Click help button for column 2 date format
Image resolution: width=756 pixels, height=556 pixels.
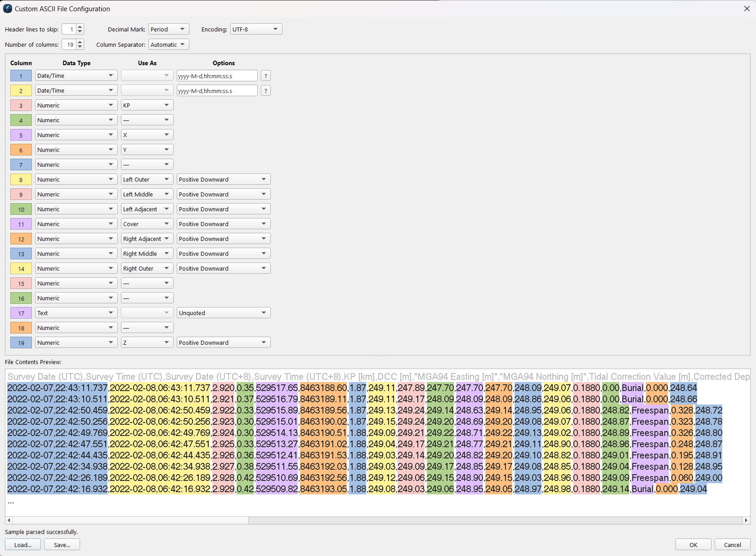coord(266,91)
